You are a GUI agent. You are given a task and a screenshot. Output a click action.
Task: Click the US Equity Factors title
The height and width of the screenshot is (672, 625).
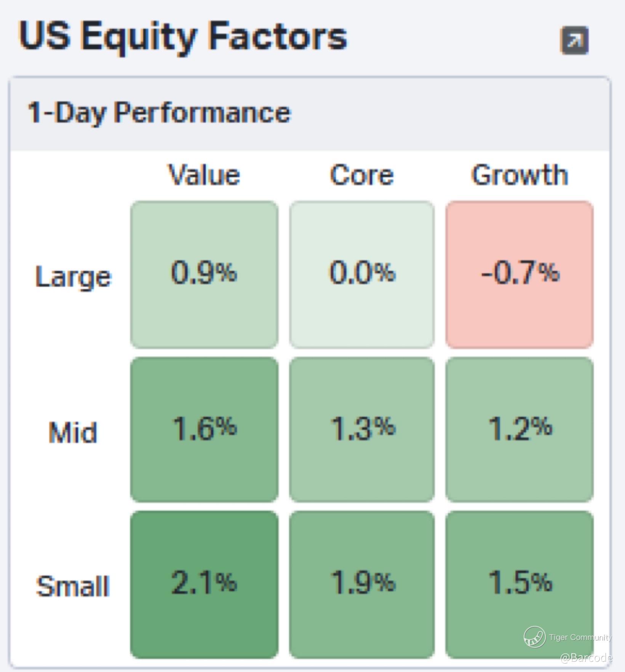click(x=183, y=37)
